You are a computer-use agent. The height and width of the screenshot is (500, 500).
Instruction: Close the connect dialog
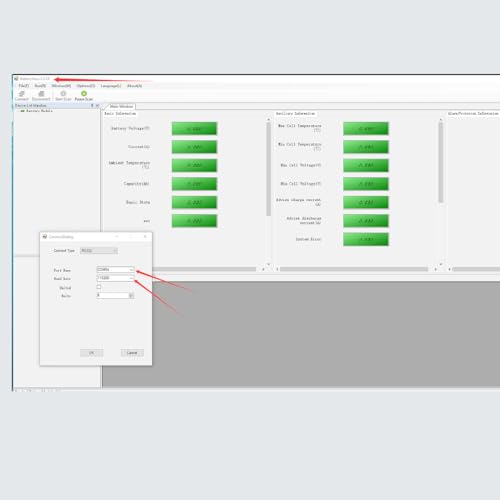pyautogui.click(x=145, y=237)
